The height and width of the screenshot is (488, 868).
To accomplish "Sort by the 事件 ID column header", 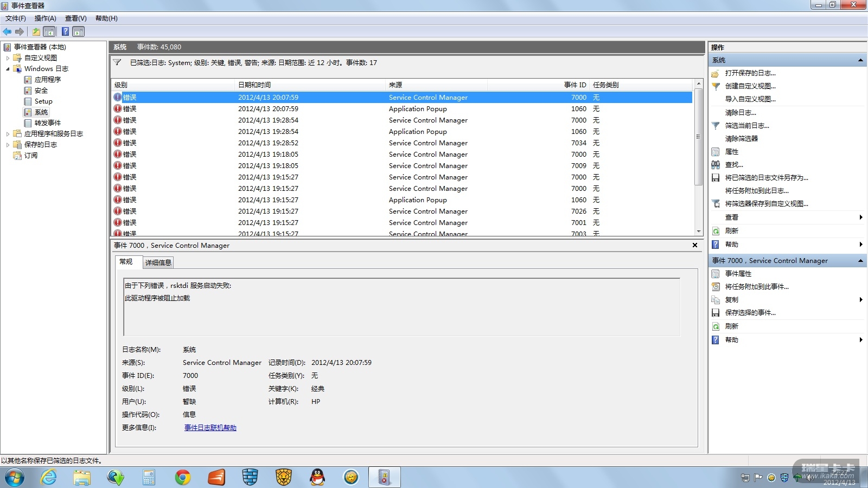I will (538, 85).
